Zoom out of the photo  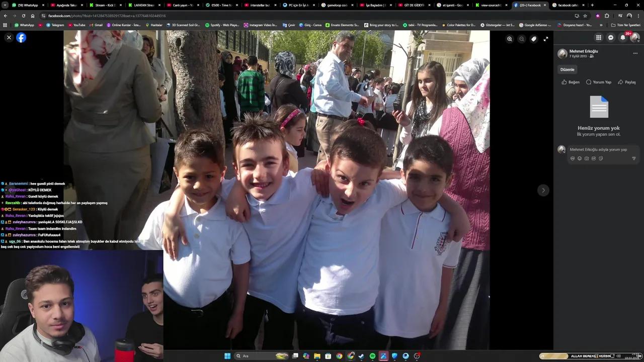click(x=522, y=39)
